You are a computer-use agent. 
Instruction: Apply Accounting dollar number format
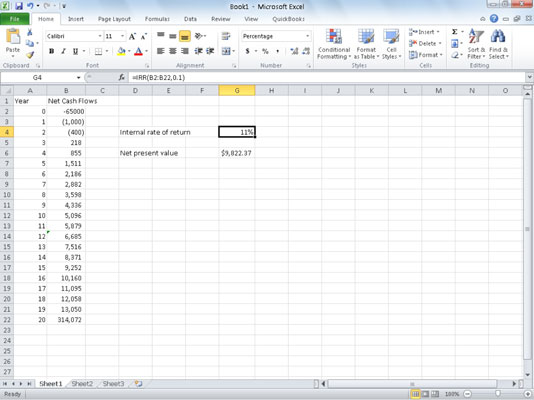tap(248, 51)
